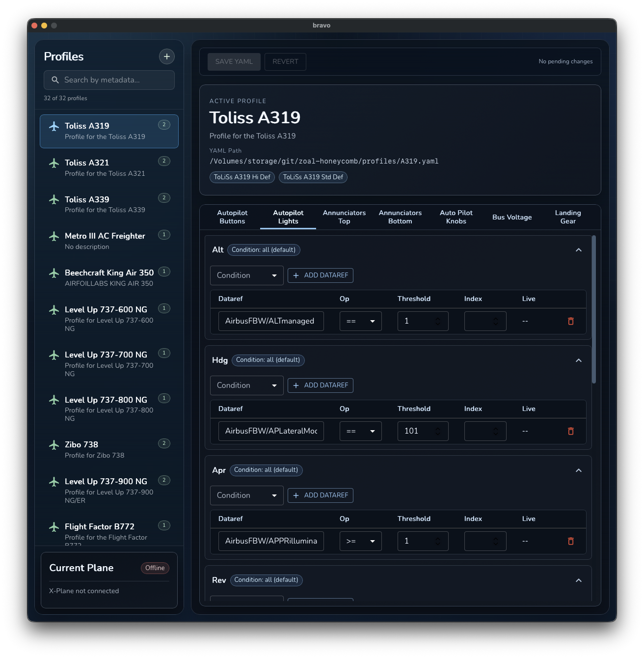This screenshot has height=658, width=644.
Task: Click ADD DATAREF in the Apr section
Action: point(320,495)
